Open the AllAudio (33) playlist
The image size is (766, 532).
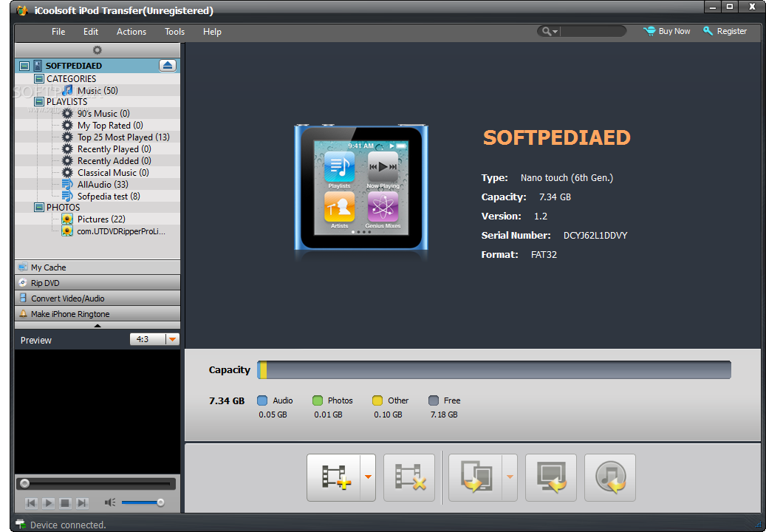coord(103,184)
